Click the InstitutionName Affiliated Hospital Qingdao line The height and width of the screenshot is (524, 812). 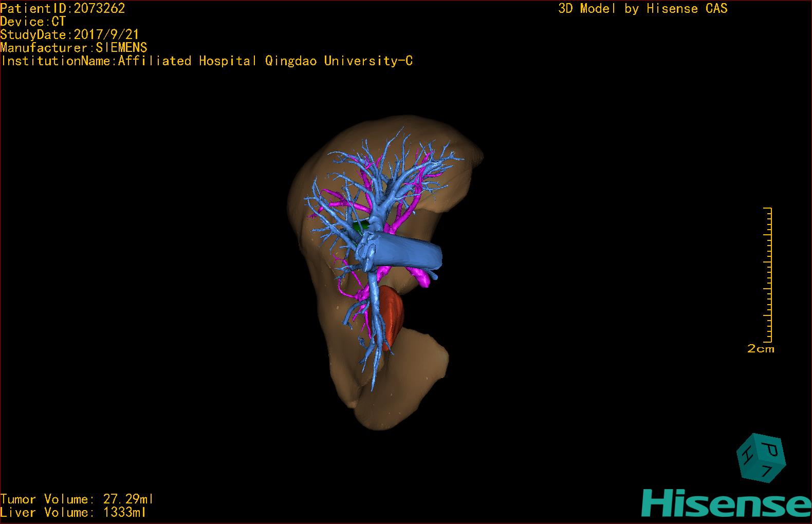[x=206, y=61]
